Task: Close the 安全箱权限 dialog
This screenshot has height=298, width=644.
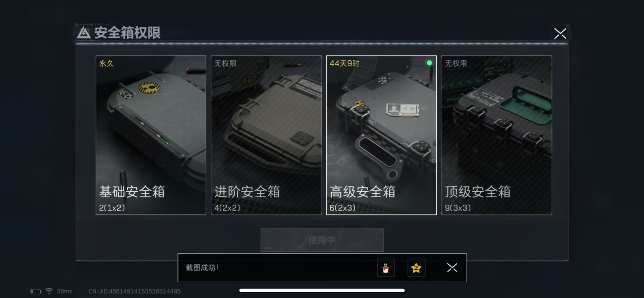Action: pyautogui.click(x=560, y=34)
